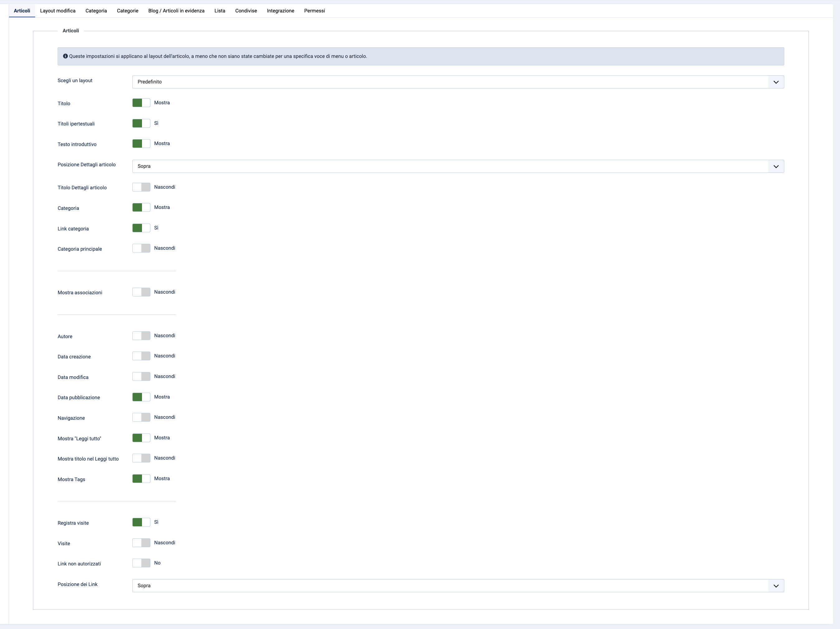Click the Mostra Tags label
Screen dimensions: 840x629
(x=71, y=480)
